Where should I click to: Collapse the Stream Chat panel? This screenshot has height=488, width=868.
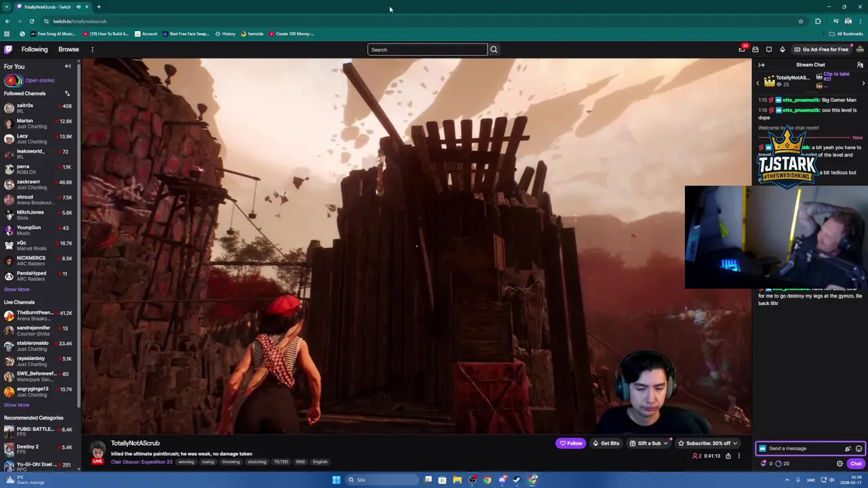point(762,65)
